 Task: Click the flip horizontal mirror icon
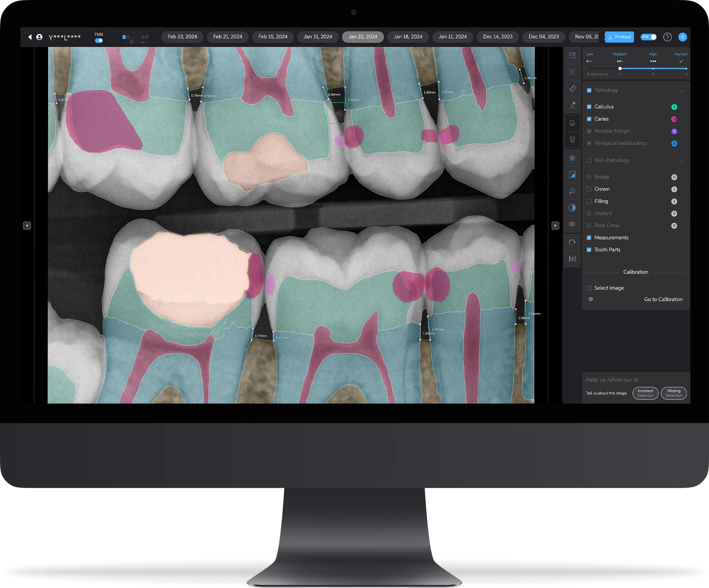572,259
